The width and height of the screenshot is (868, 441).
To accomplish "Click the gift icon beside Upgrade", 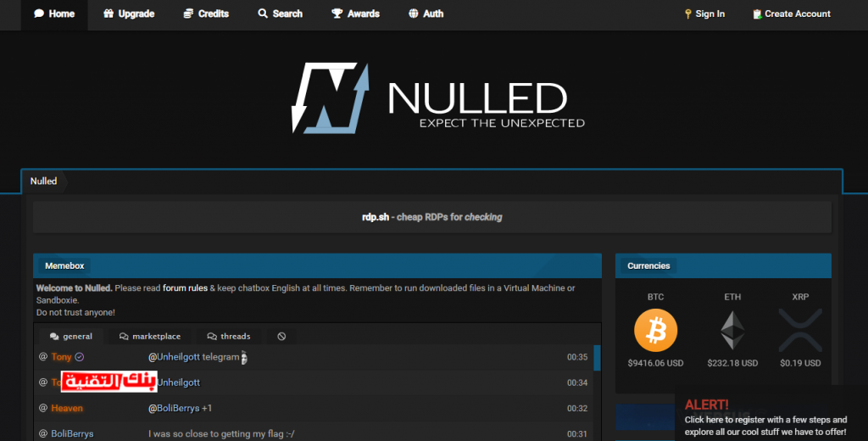I will [x=108, y=14].
